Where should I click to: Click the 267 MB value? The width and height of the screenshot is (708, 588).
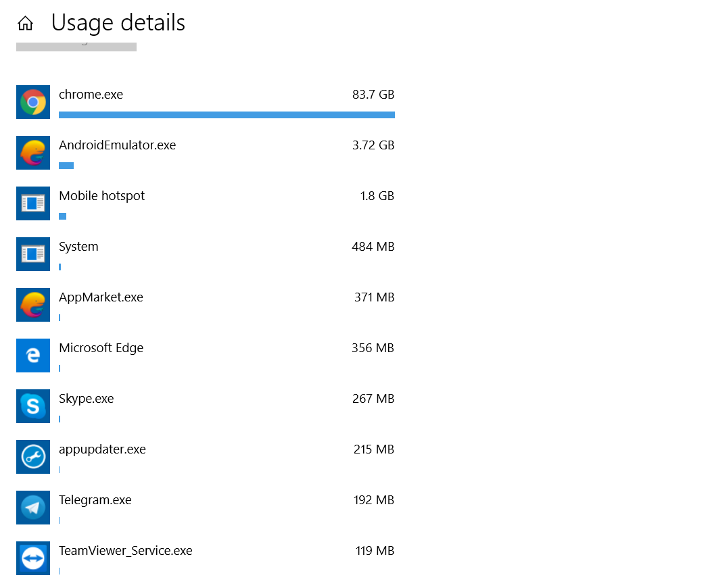373,399
